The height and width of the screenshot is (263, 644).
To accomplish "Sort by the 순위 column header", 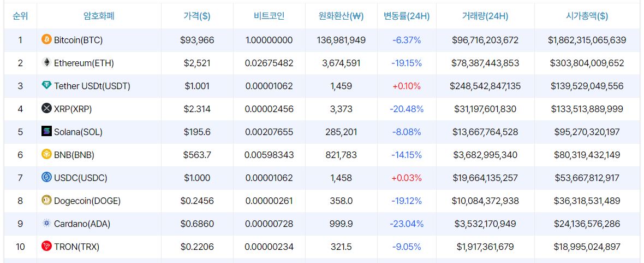I will pos(20,16).
